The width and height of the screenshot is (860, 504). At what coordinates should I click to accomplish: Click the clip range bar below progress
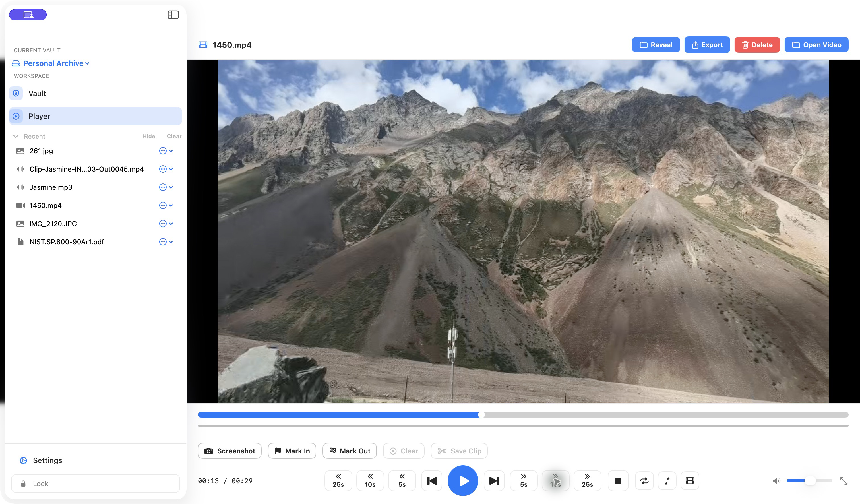(523, 426)
